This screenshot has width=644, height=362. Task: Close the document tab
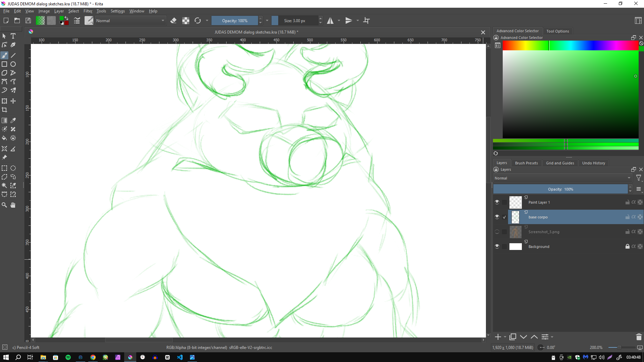483,32
